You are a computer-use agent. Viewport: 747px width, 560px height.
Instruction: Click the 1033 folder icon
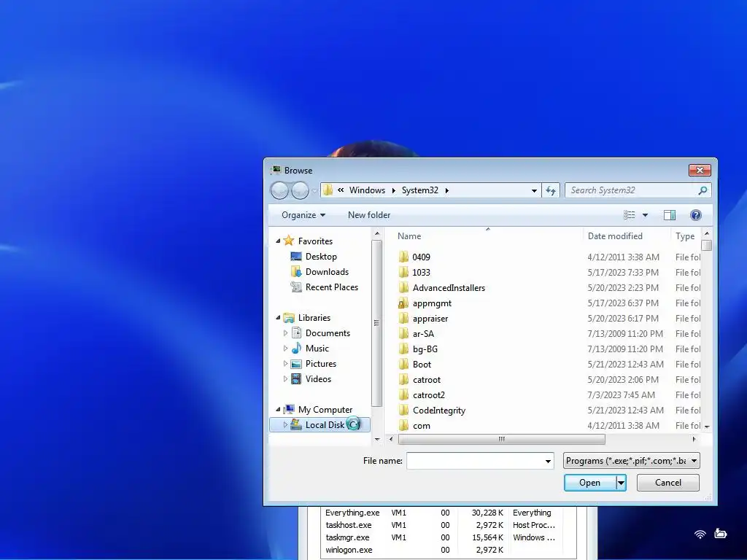pyautogui.click(x=403, y=273)
